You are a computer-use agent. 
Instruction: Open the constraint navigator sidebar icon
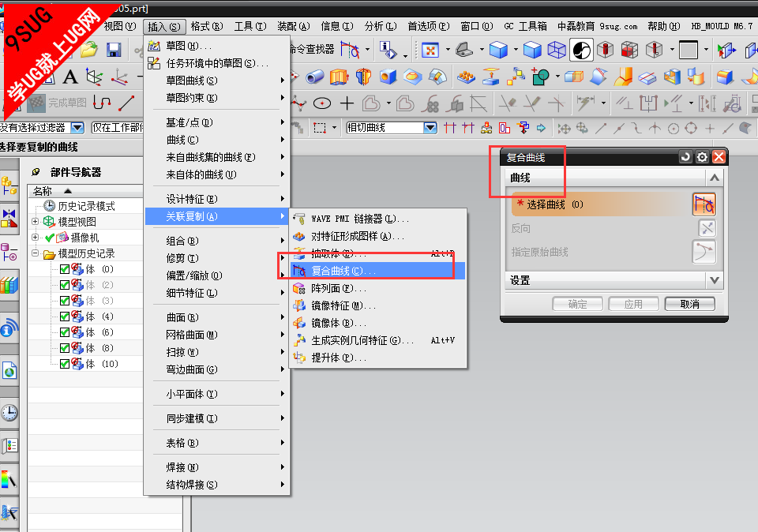tap(9, 218)
